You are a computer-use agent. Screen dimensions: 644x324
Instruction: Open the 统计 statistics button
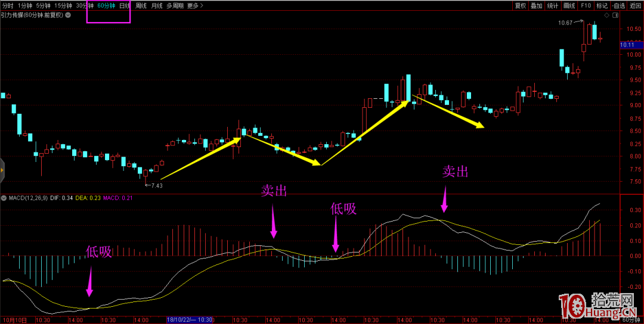(552, 6)
